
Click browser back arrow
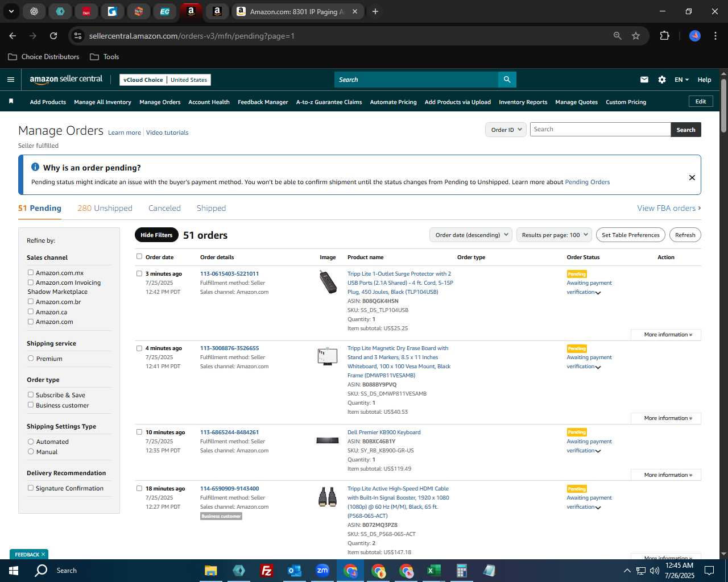[13, 36]
